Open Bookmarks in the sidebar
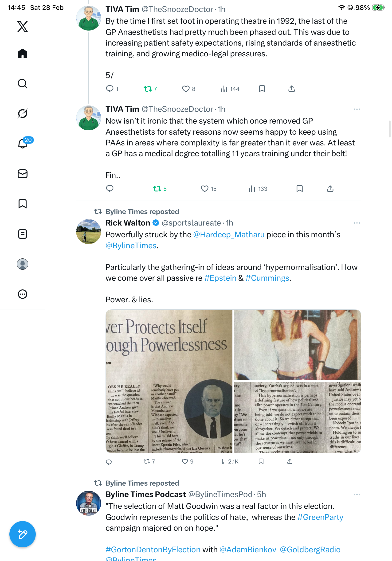 pos(23,204)
